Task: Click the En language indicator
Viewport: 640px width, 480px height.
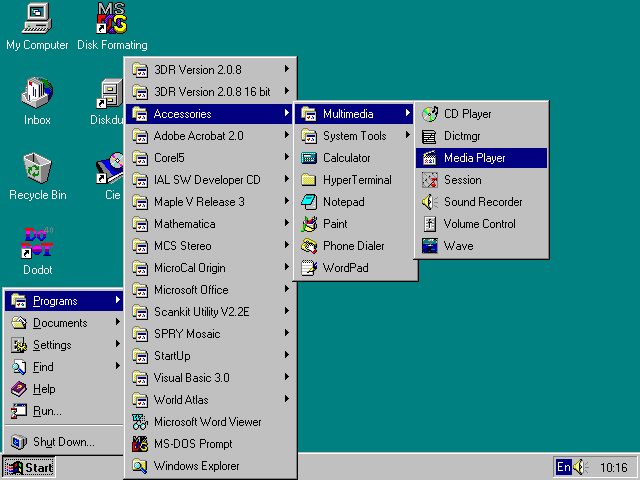Action: pyautogui.click(x=564, y=467)
